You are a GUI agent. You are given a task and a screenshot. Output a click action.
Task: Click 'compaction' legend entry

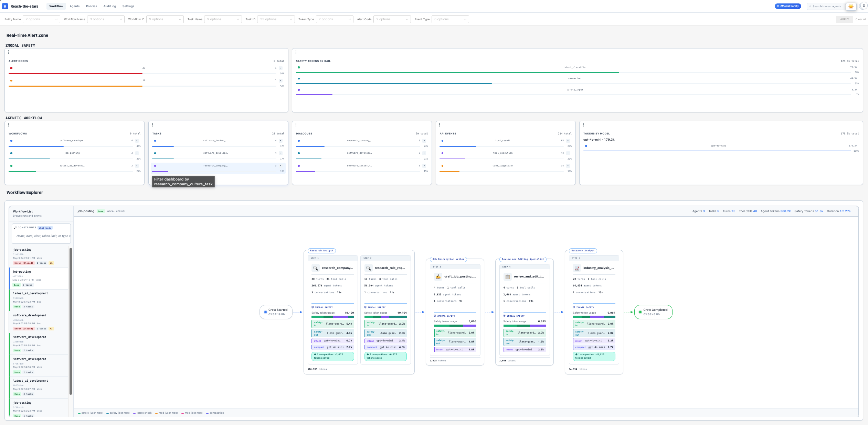[x=215, y=413]
